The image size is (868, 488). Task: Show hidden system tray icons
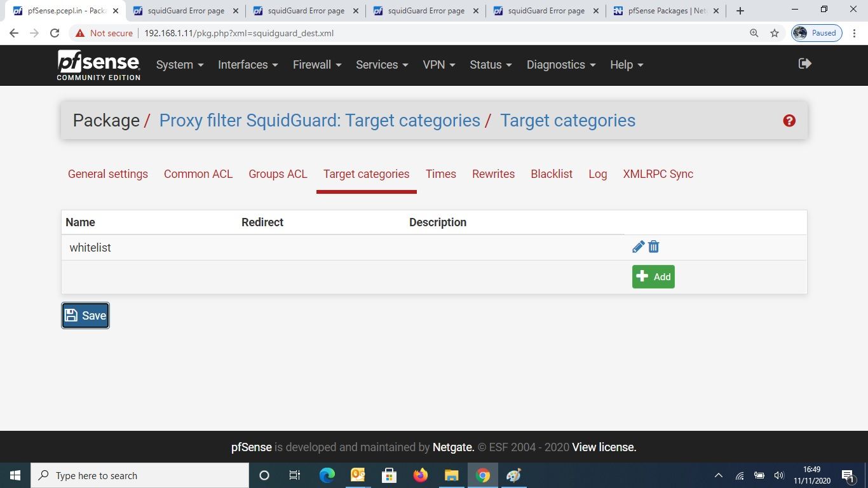click(719, 475)
